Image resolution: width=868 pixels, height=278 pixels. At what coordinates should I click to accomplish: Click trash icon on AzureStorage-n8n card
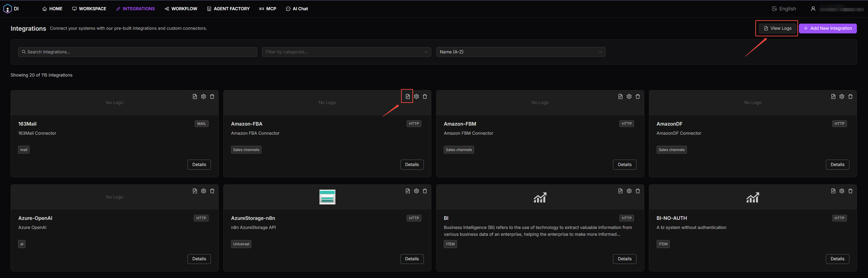(x=425, y=191)
